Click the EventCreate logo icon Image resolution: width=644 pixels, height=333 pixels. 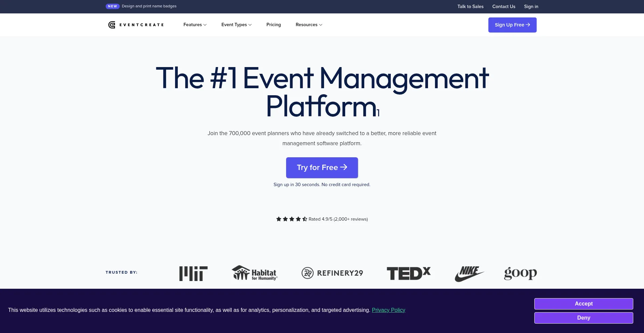112,25
